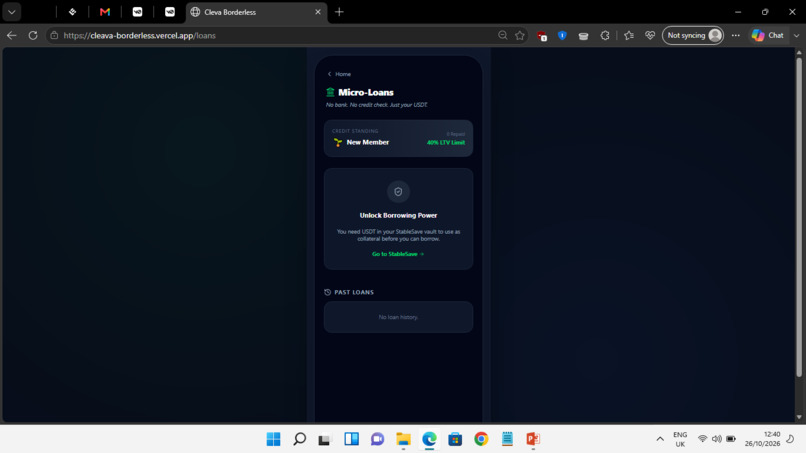Click the Microsoft Edge taskbar icon
This screenshot has height=453, width=806.
coord(429,439)
